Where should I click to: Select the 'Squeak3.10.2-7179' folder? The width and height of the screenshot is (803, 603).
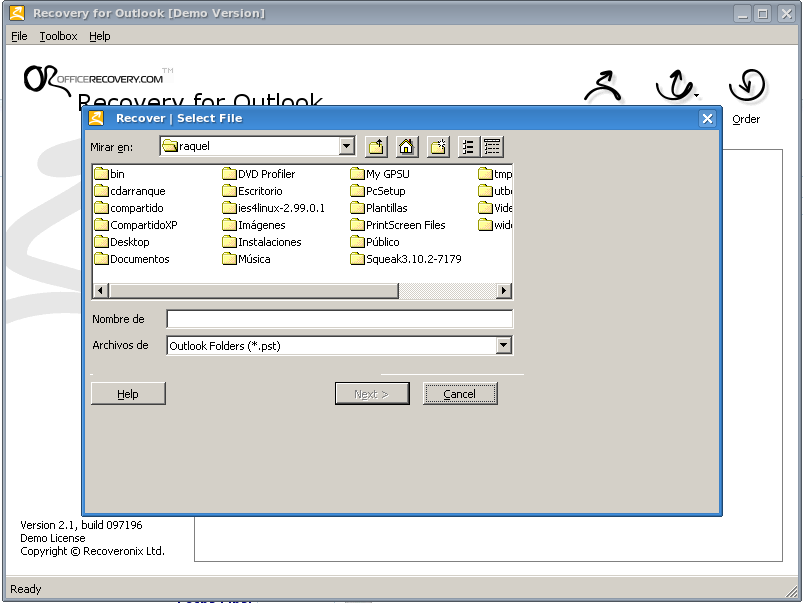click(406, 258)
